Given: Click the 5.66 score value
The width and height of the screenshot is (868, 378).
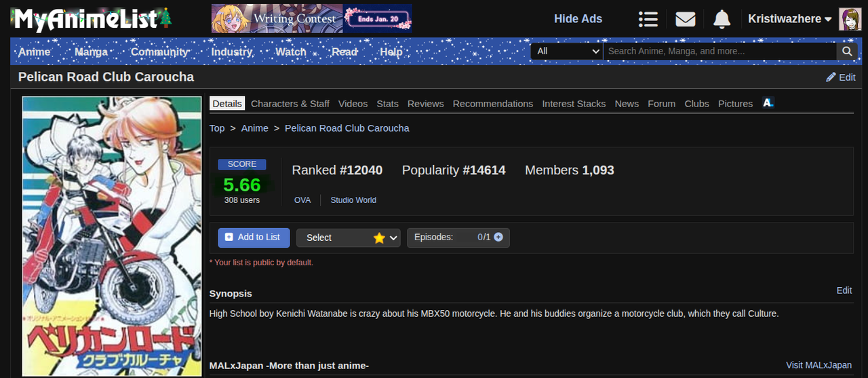Looking at the screenshot, I should tap(242, 185).
